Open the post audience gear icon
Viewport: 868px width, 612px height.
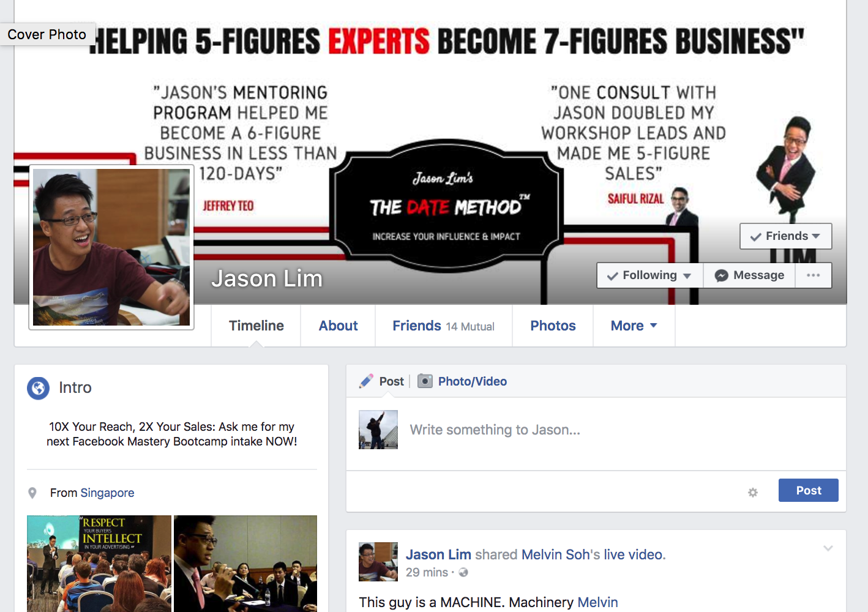[x=753, y=492]
